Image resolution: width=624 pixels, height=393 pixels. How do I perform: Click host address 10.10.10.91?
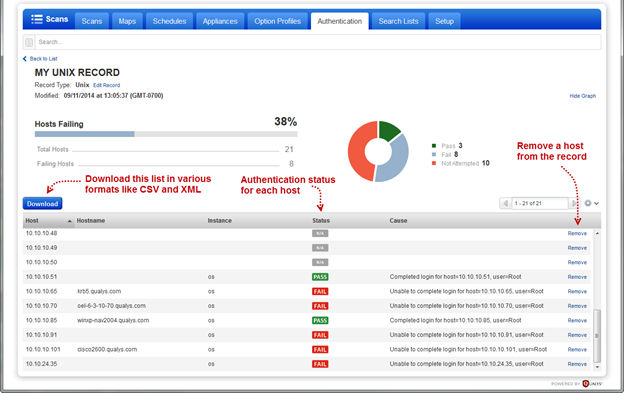(41, 335)
